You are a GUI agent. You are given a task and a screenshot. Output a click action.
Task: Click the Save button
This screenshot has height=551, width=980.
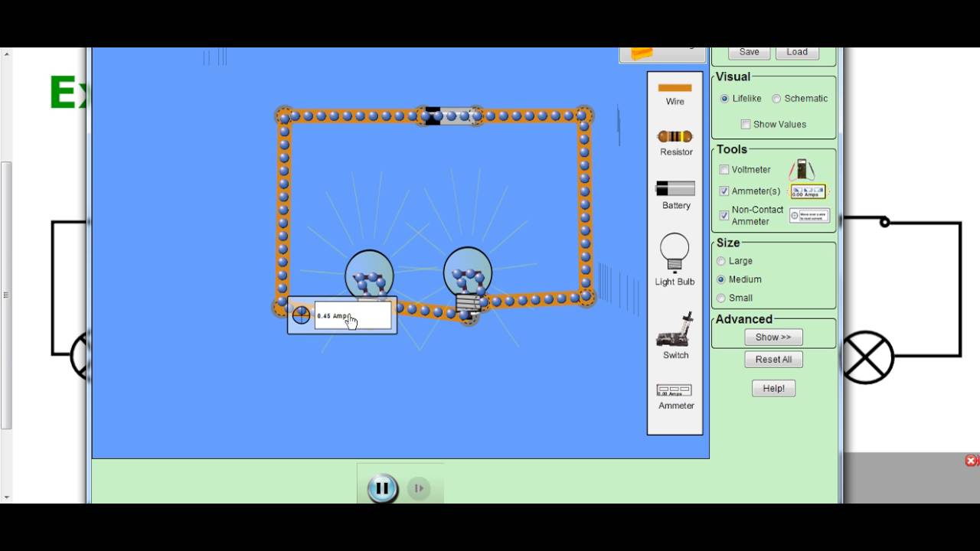tap(749, 52)
